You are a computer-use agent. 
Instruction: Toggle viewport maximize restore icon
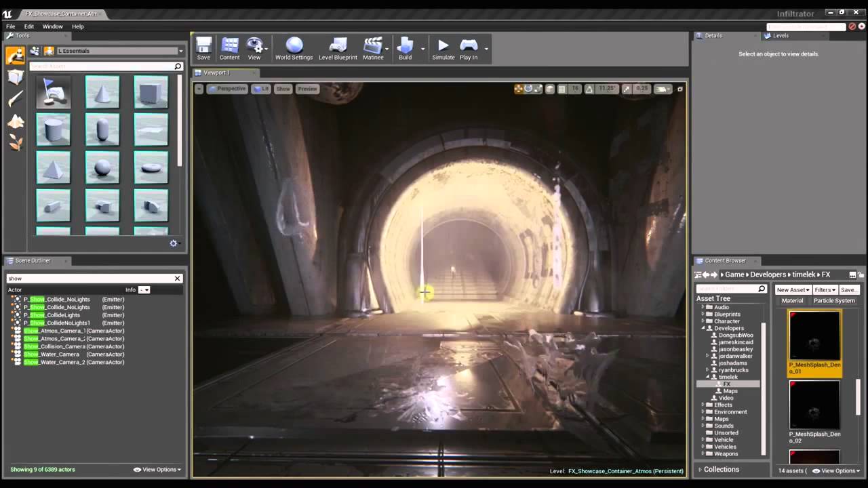(x=680, y=89)
